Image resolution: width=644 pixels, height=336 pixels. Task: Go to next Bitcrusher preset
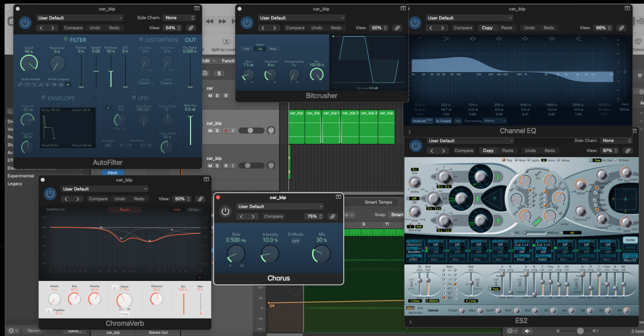point(274,28)
